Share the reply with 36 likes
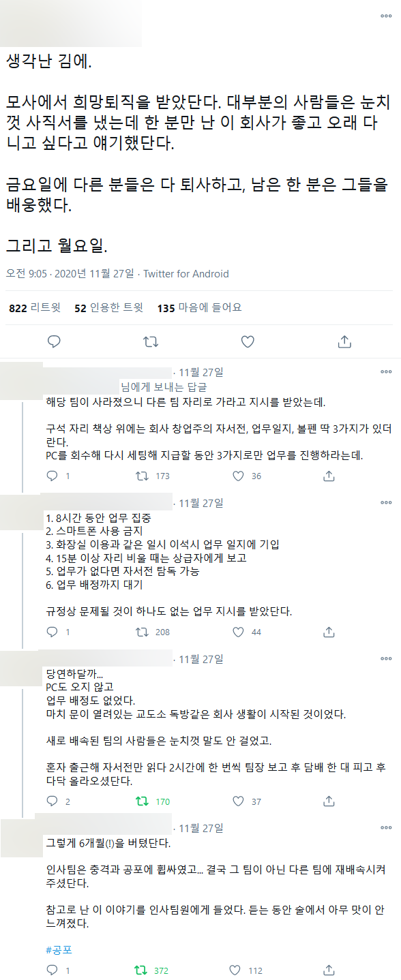401x980 pixels. point(329,476)
